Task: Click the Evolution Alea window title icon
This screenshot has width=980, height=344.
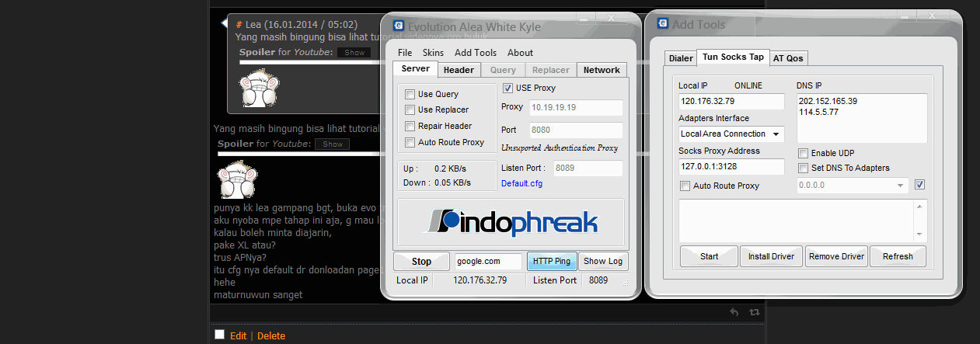Action: tap(398, 26)
